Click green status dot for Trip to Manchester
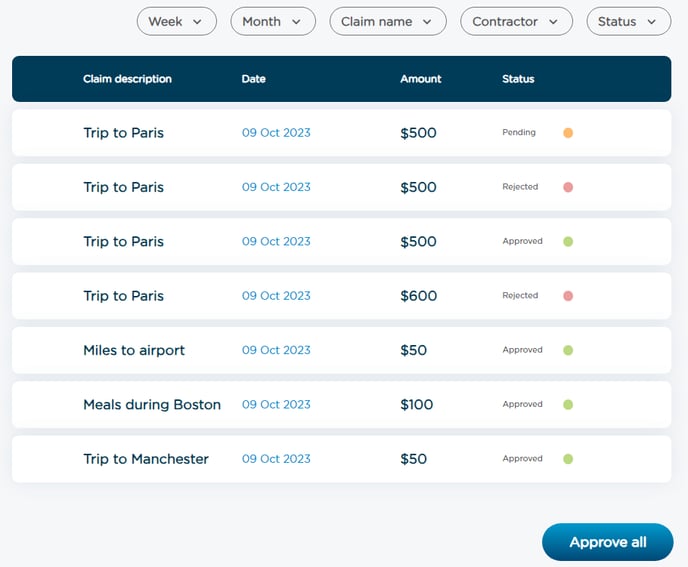688x567 pixels. pos(568,459)
